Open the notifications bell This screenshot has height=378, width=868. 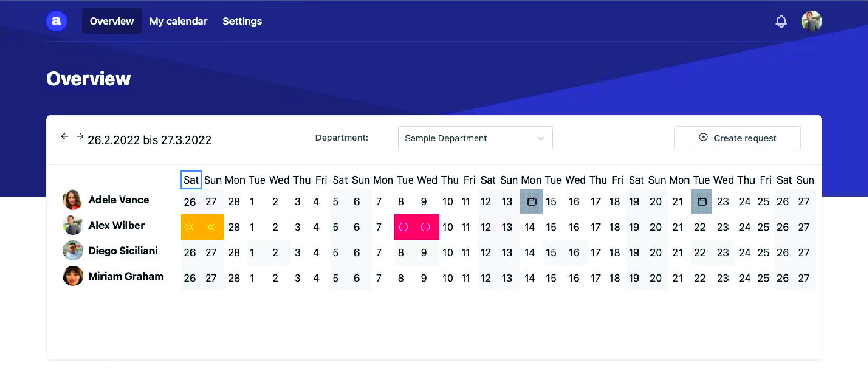pos(781,21)
